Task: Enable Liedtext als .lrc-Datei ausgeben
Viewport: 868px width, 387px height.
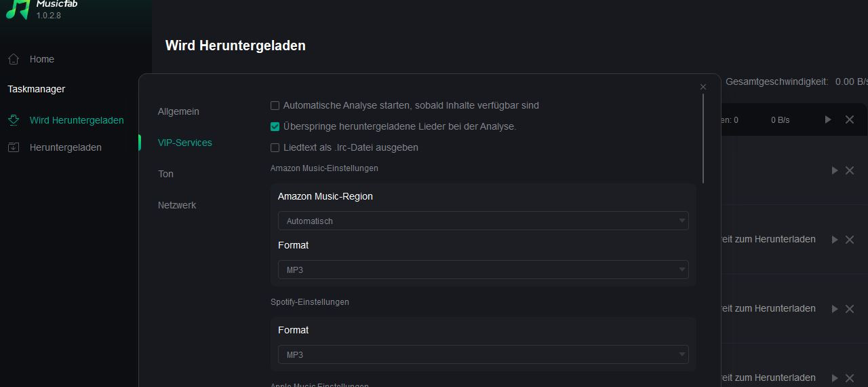Action: (275, 147)
